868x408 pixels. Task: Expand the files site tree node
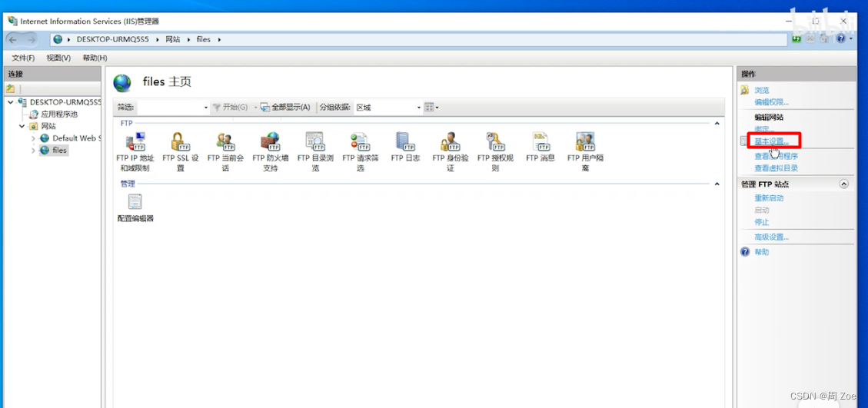coord(33,151)
